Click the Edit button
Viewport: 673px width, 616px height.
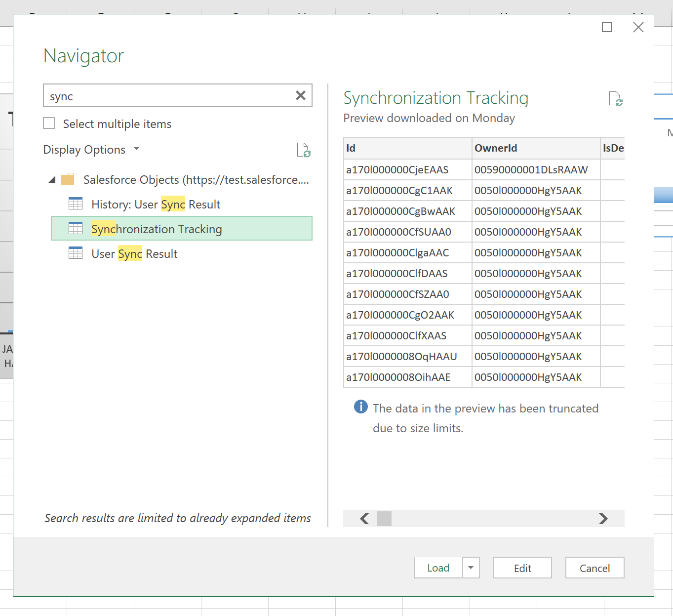point(522,568)
